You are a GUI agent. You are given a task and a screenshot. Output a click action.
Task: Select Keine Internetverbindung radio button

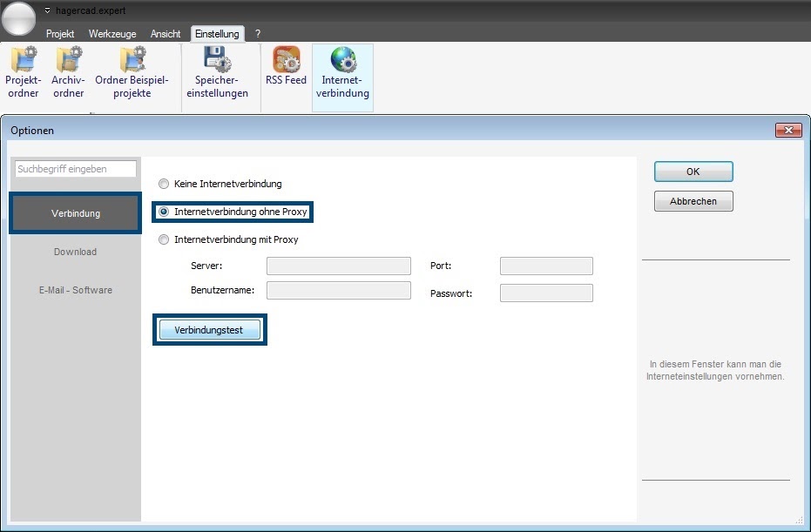click(x=164, y=184)
